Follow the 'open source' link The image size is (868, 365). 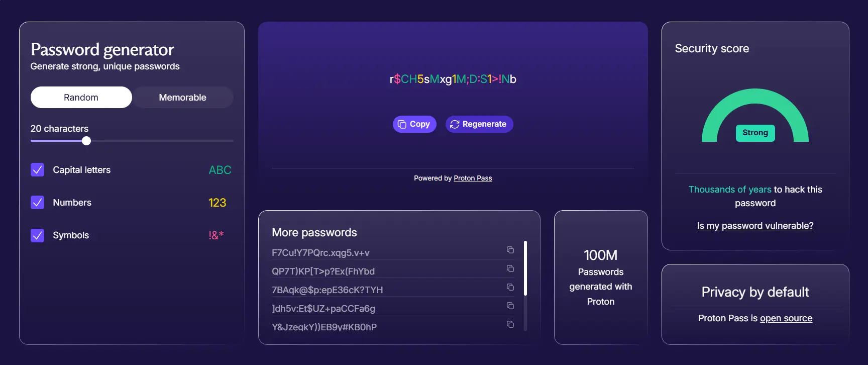(x=786, y=318)
